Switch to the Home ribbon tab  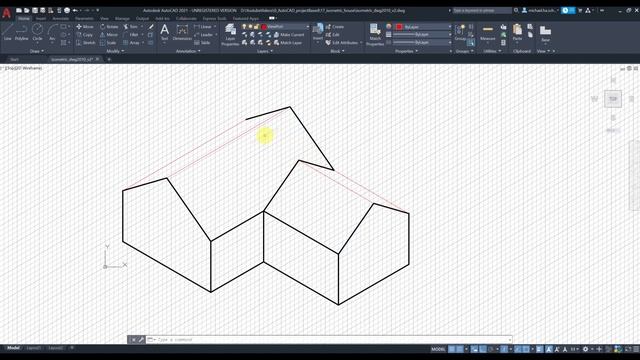(24, 18)
